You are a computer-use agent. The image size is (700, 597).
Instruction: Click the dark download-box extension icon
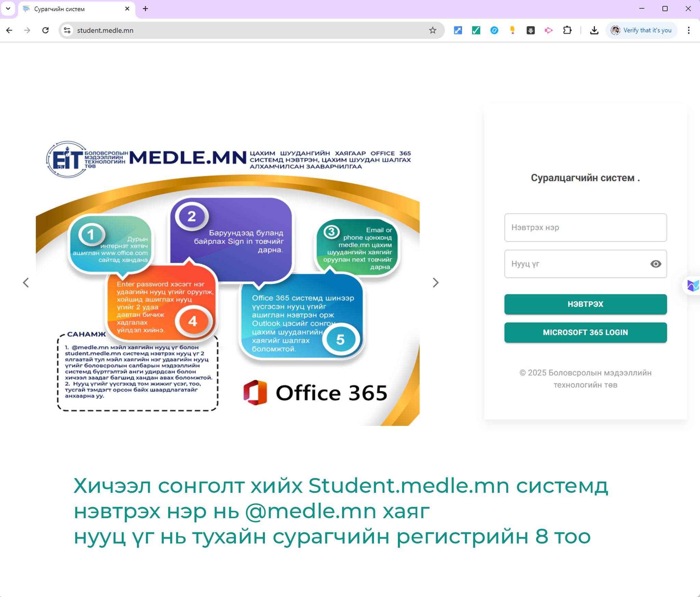click(530, 30)
